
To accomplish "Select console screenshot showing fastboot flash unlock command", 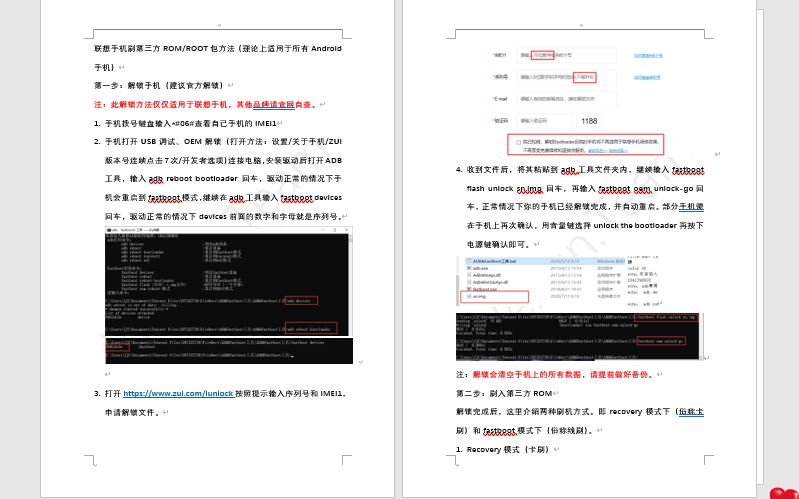I will coord(579,336).
